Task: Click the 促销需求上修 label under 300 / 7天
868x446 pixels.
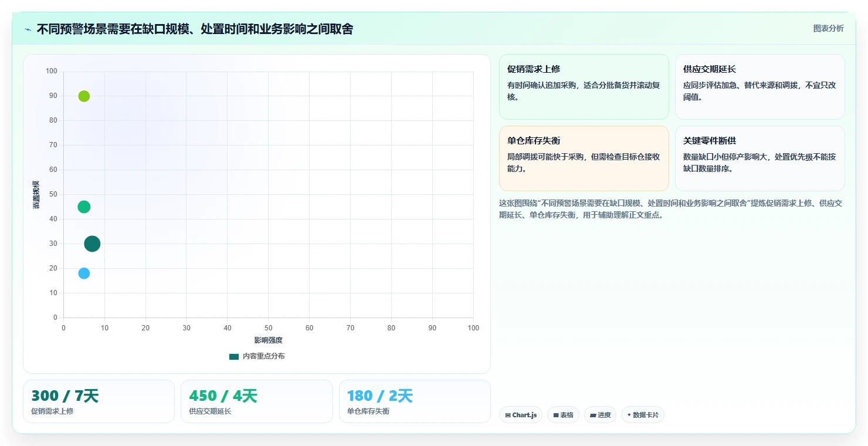Action: [52, 411]
